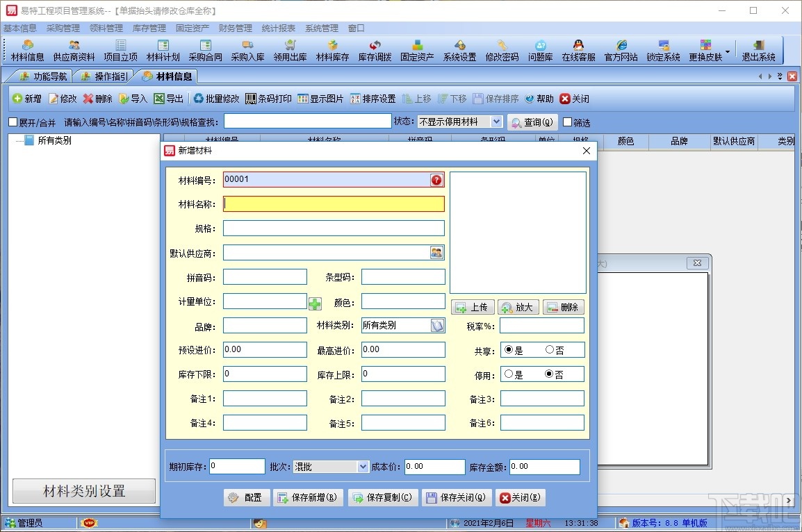Click green plus beside 计量单位
Image resolution: width=802 pixels, height=532 pixels.
coord(315,304)
